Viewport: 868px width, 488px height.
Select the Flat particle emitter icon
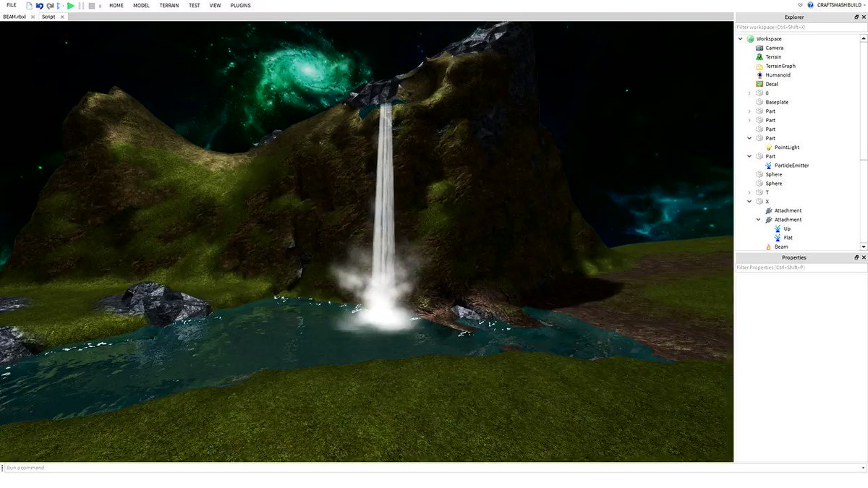tap(778, 238)
